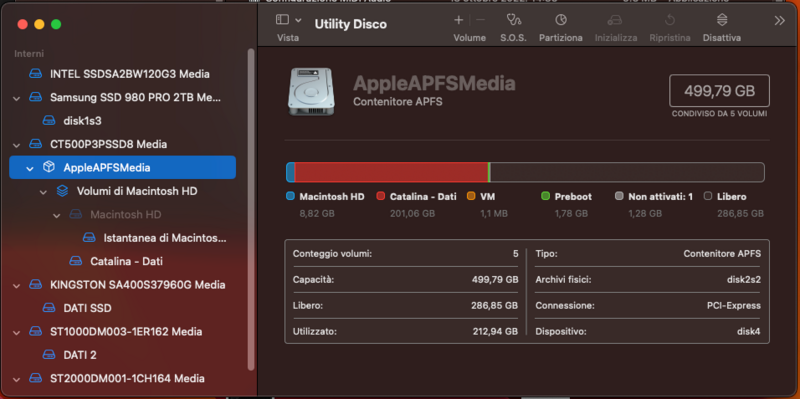The width and height of the screenshot is (800, 399).
Task: Collapse KINGSTON SA400S37960G Media entry
Action: coord(16,286)
